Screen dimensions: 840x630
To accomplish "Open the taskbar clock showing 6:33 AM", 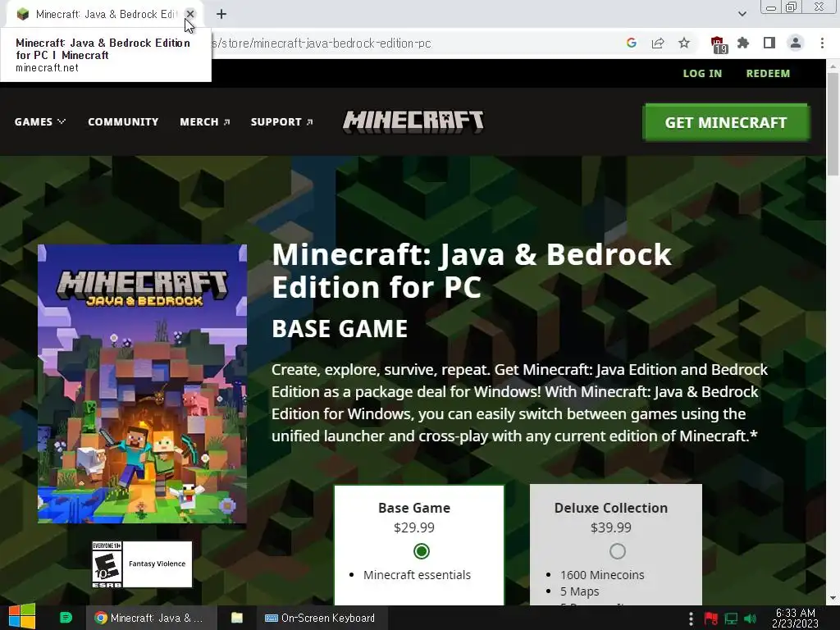I will (x=795, y=618).
